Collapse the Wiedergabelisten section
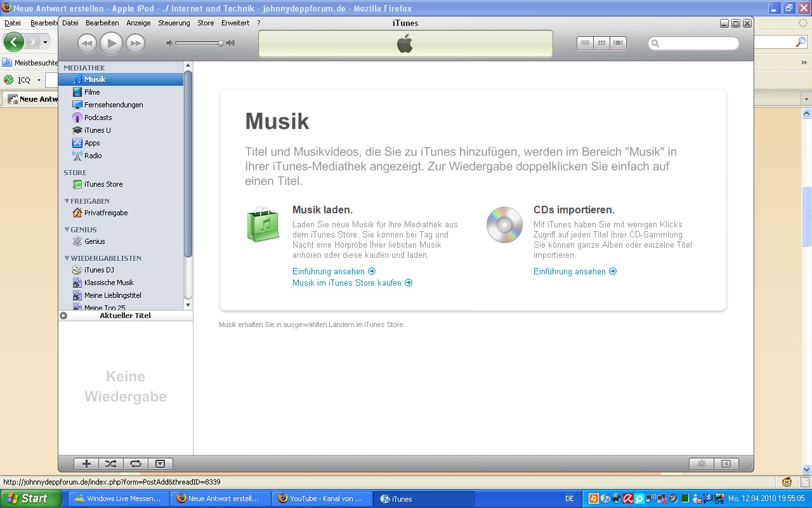The image size is (812, 508). click(67, 258)
